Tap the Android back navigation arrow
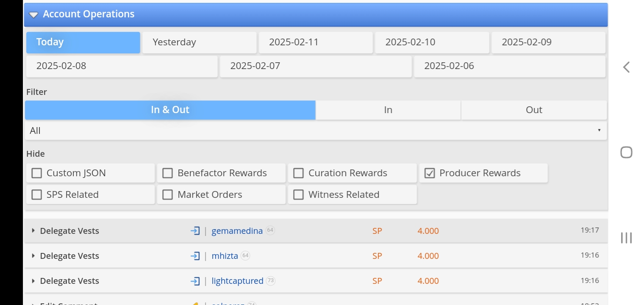The height and width of the screenshot is (305, 644). pos(626,67)
